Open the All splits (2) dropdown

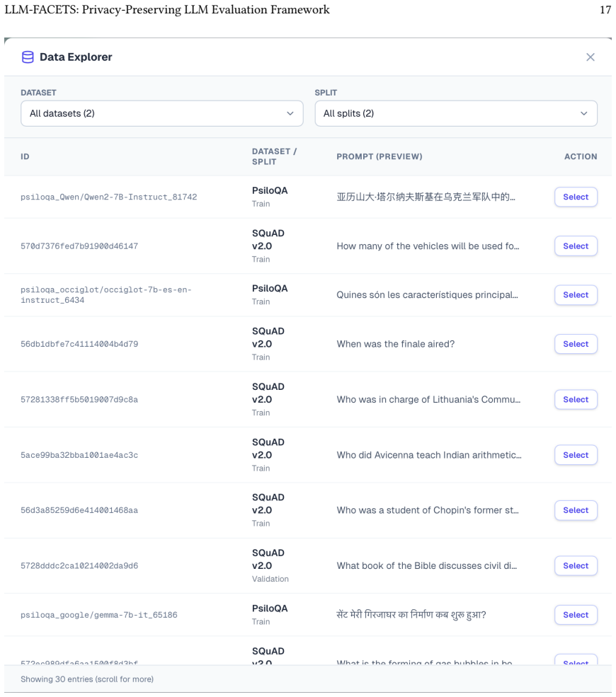click(x=456, y=113)
